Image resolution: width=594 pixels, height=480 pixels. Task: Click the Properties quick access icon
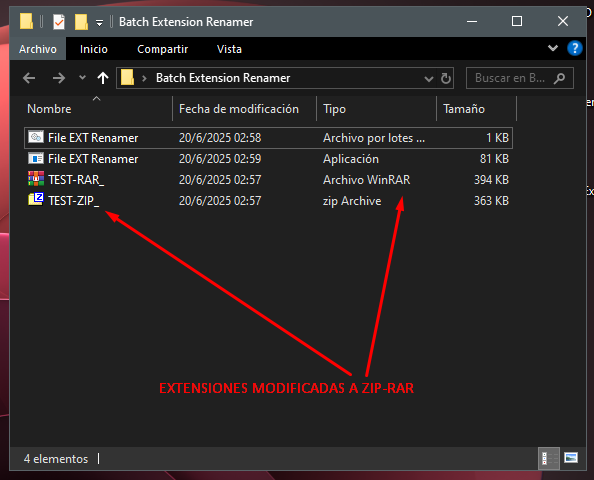[x=59, y=22]
